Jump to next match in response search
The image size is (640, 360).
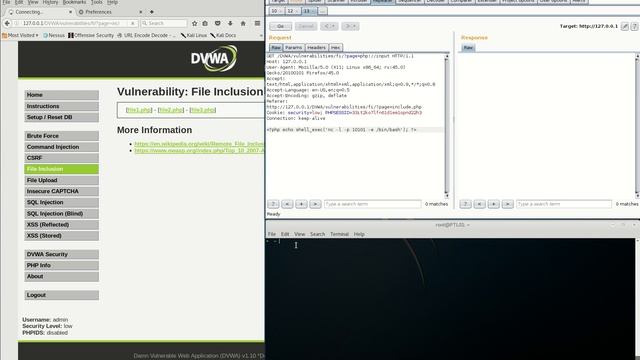point(507,204)
